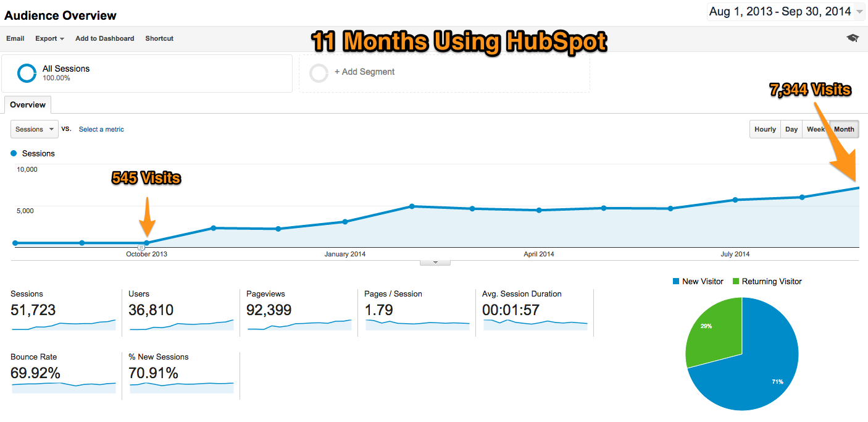Expand the annotations drawer arrow below chart
The width and height of the screenshot is (868, 422).
(x=435, y=263)
